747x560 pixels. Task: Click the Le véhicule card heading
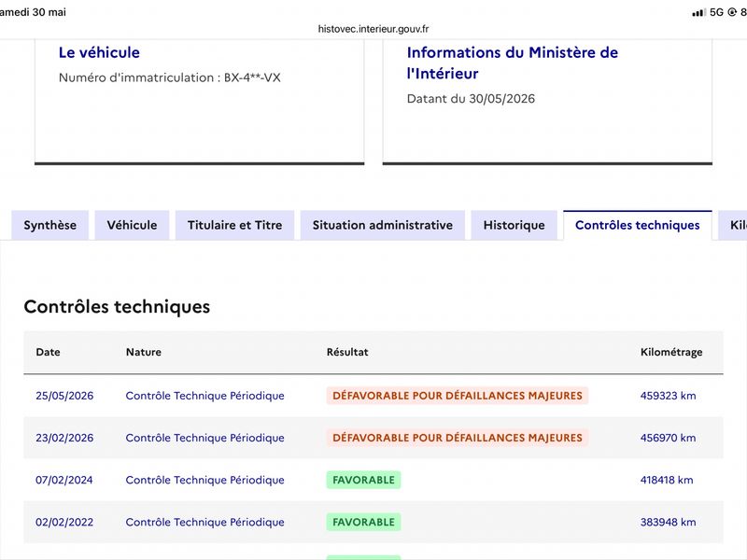coord(99,52)
